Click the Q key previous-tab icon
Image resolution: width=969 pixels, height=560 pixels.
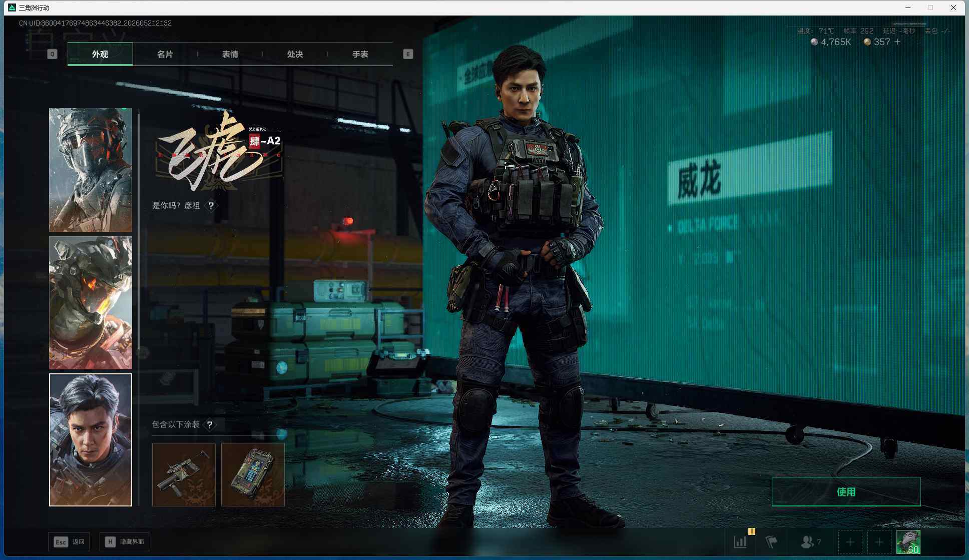pyautogui.click(x=53, y=54)
